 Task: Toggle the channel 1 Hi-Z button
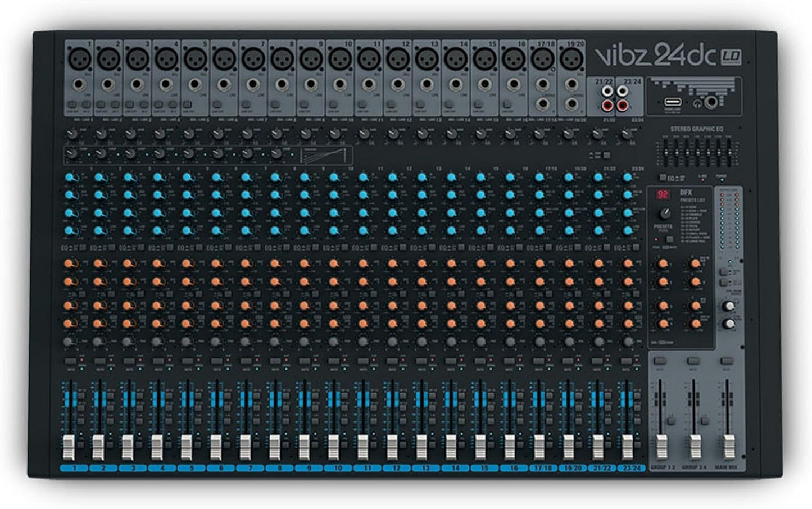pos(86,105)
